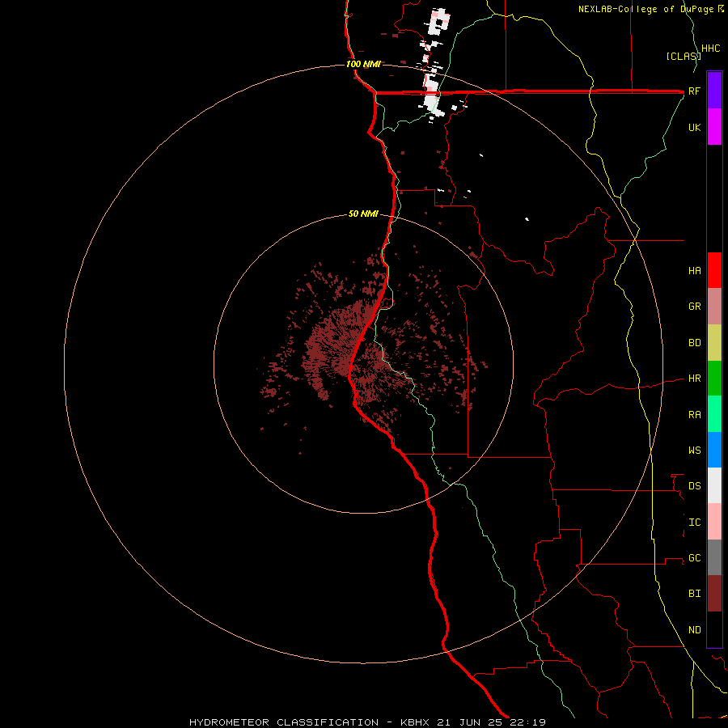Click the GR pink-brown legend swatch
This screenshot has height=728, width=728.
(714, 307)
